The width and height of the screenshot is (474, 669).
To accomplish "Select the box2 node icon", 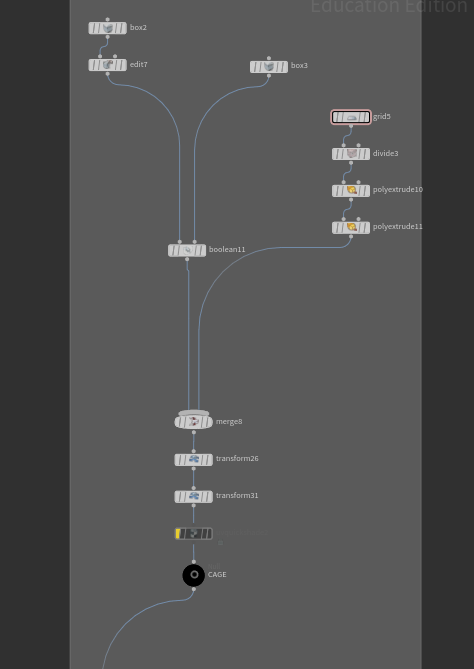I will pos(108,28).
